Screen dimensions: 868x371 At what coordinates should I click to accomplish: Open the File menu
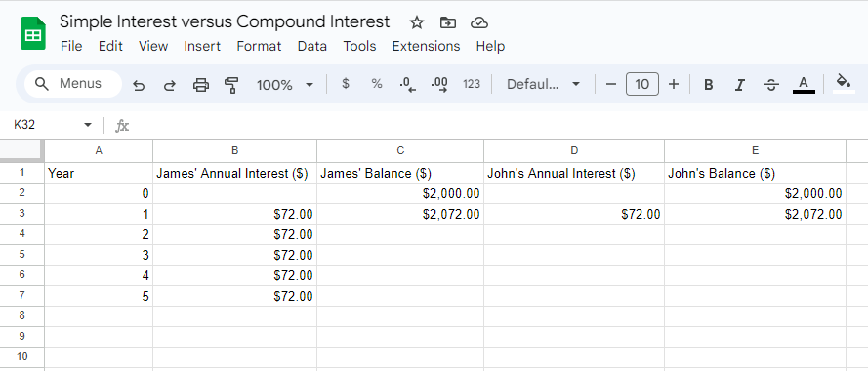tap(71, 46)
